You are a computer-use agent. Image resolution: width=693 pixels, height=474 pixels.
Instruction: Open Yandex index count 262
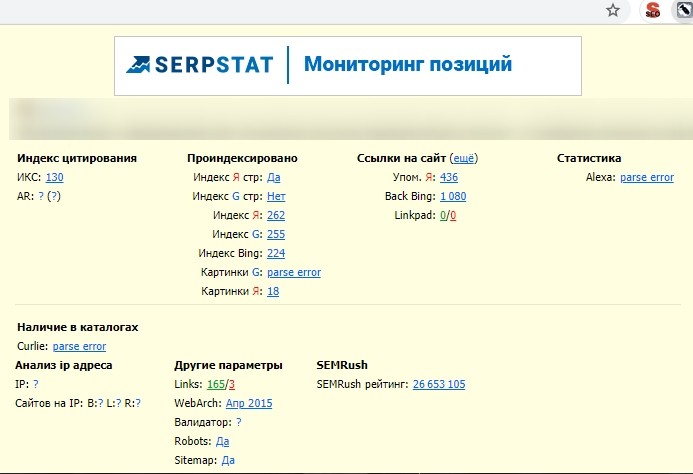click(276, 215)
